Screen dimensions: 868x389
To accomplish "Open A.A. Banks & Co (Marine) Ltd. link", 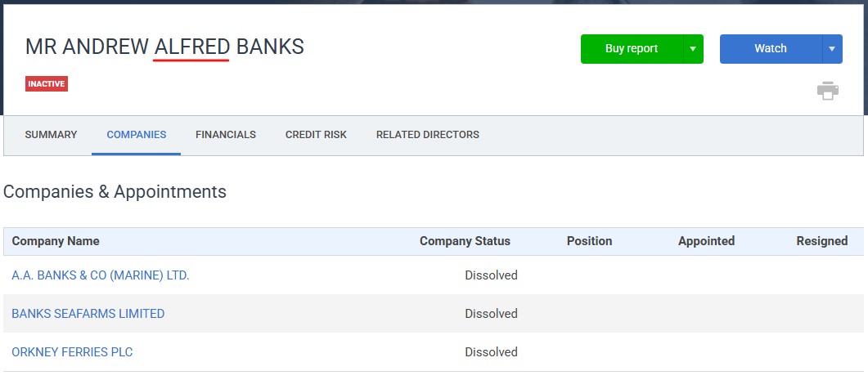I will click(x=100, y=275).
